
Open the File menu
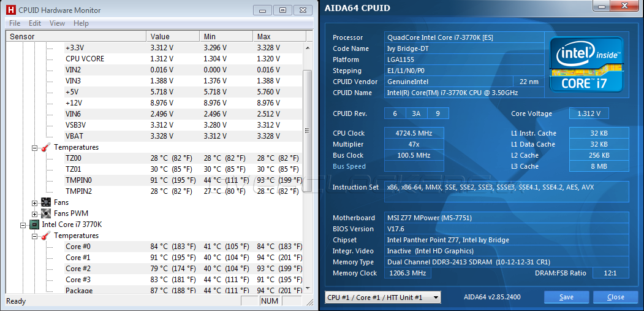pos(15,23)
